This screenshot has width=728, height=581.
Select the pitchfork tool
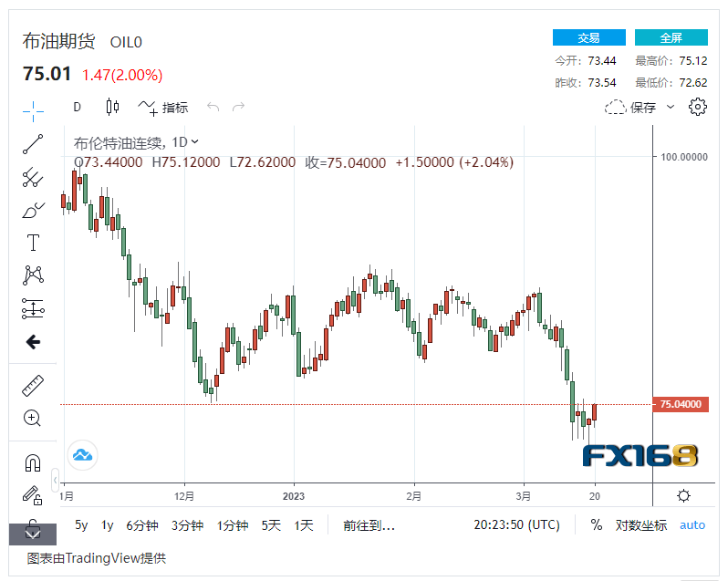pos(33,177)
